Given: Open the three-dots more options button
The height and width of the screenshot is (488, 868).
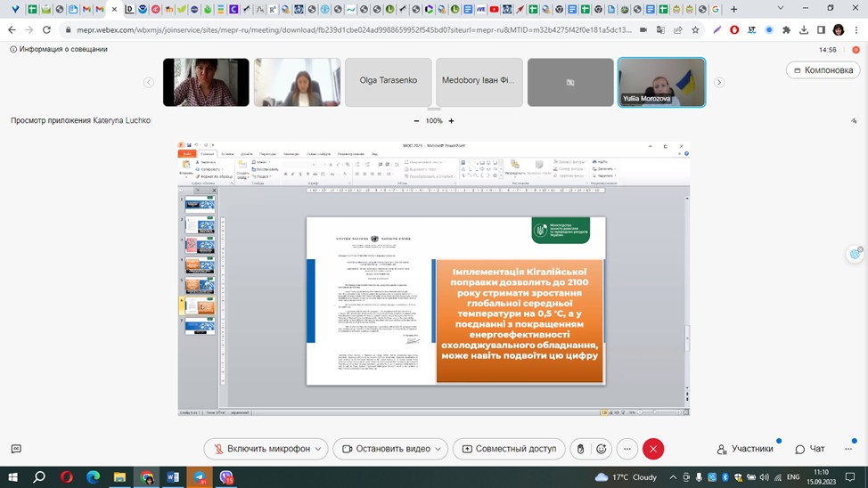Looking at the screenshot, I should click(x=627, y=449).
